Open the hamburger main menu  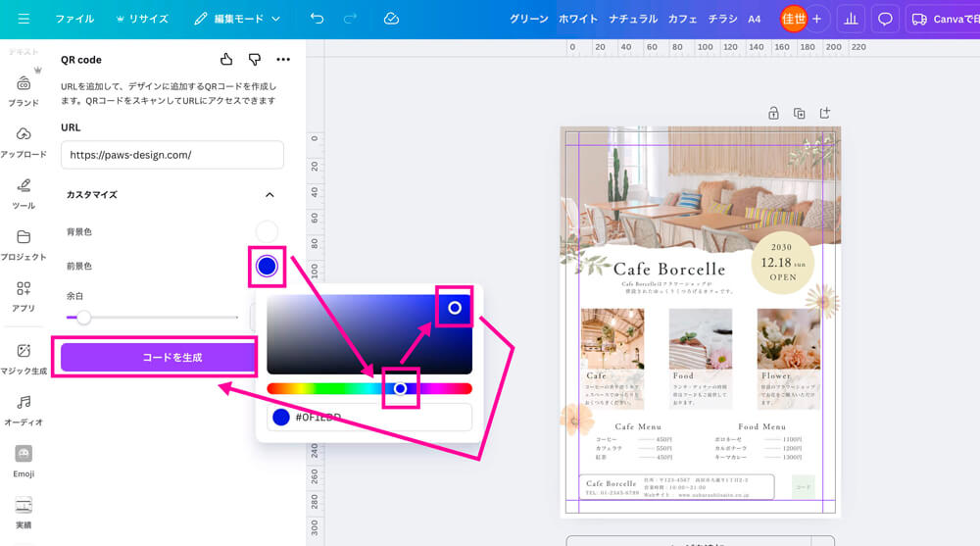(x=24, y=19)
